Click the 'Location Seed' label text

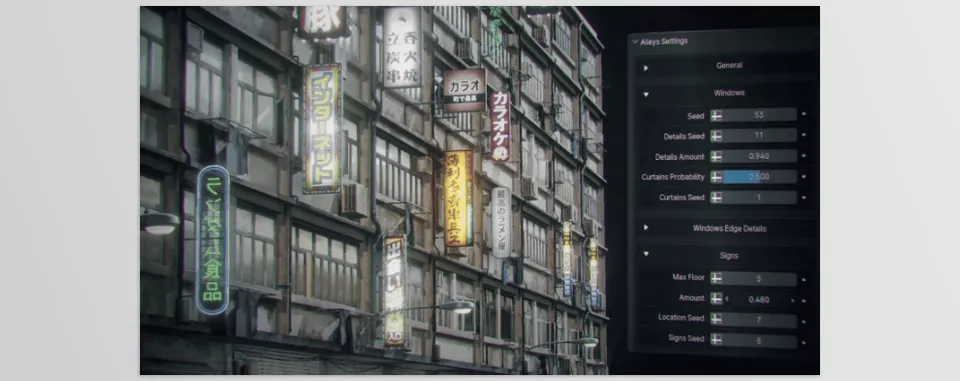point(681,317)
